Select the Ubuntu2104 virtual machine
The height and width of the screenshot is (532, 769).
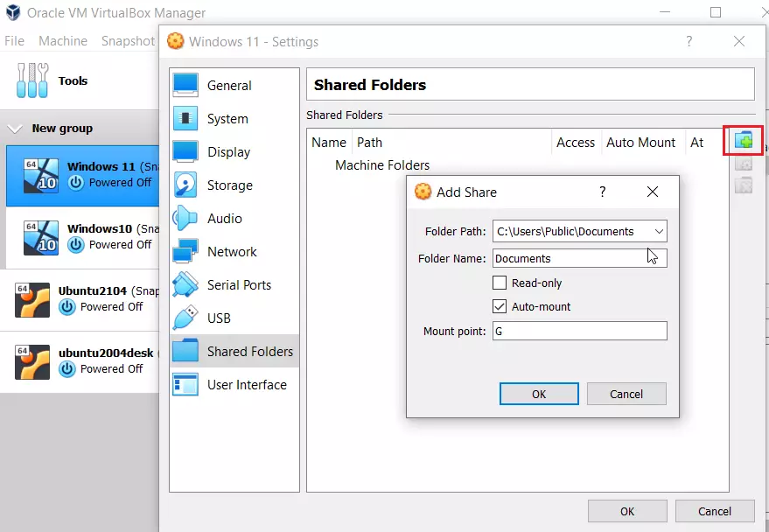click(80, 300)
